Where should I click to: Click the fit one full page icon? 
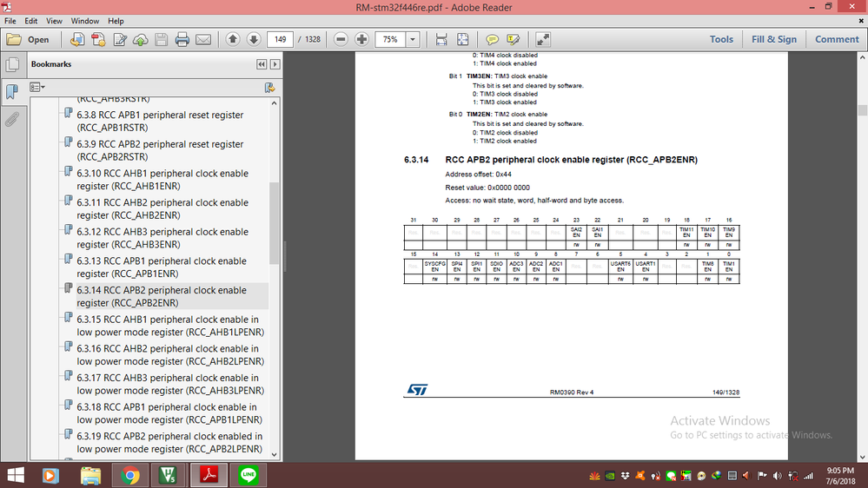pos(463,39)
